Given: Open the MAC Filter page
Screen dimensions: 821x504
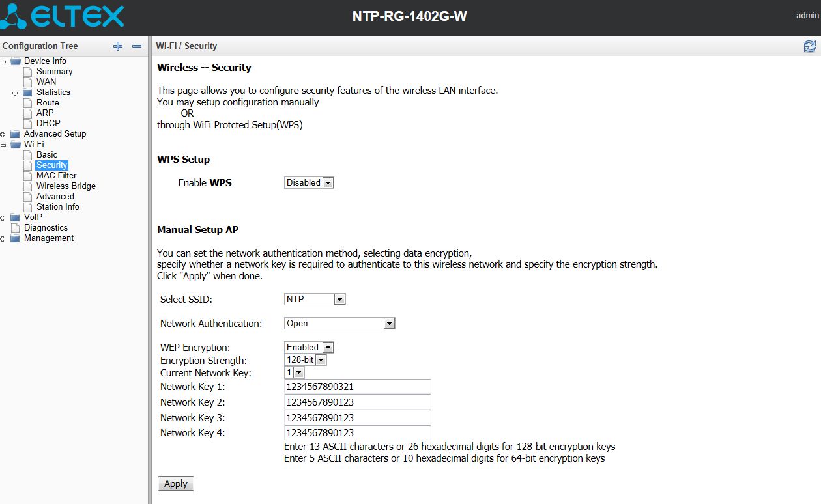Looking at the screenshot, I should coord(56,176).
